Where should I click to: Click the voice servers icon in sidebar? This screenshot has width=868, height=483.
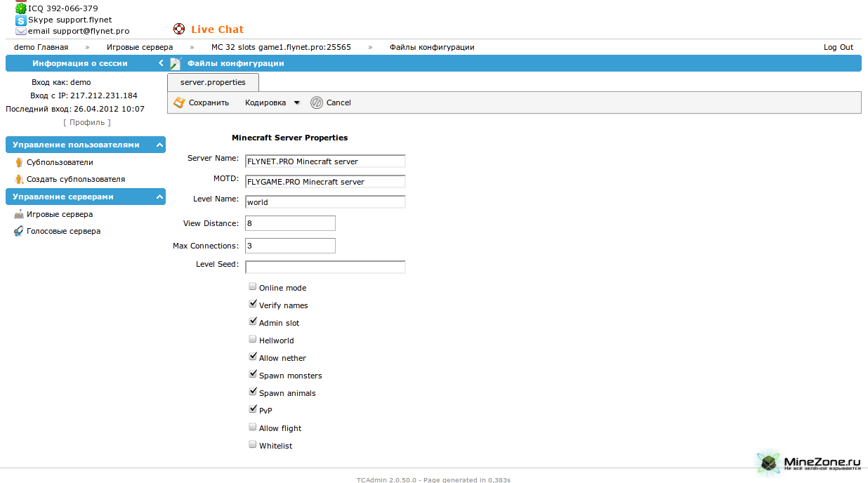(x=19, y=232)
